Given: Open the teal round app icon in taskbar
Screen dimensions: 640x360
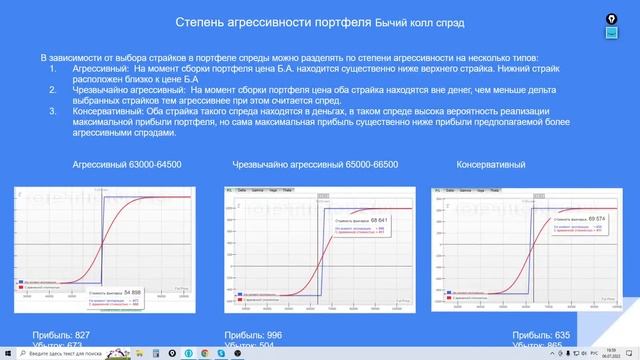Looking at the screenshot, I should point(189,353).
